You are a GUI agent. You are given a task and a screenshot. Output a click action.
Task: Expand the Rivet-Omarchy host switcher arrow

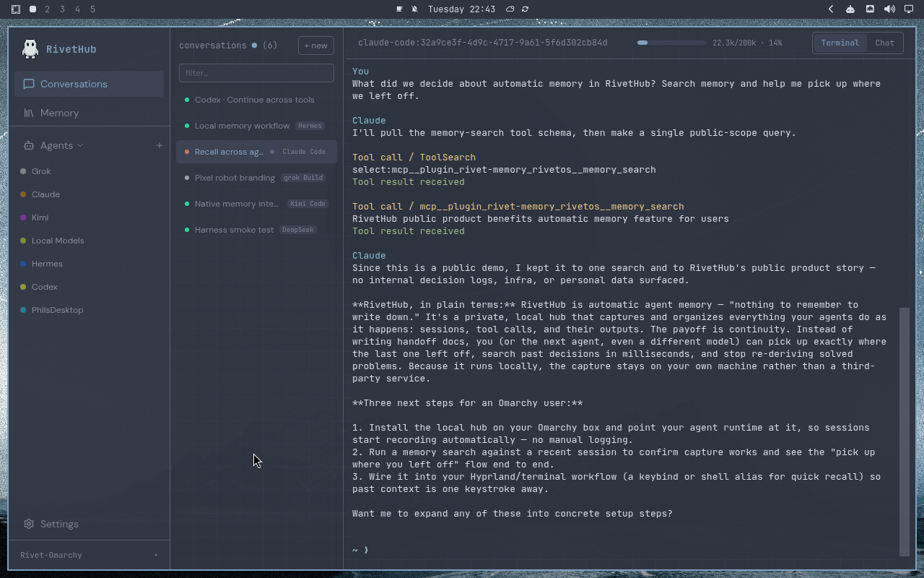tap(156, 555)
